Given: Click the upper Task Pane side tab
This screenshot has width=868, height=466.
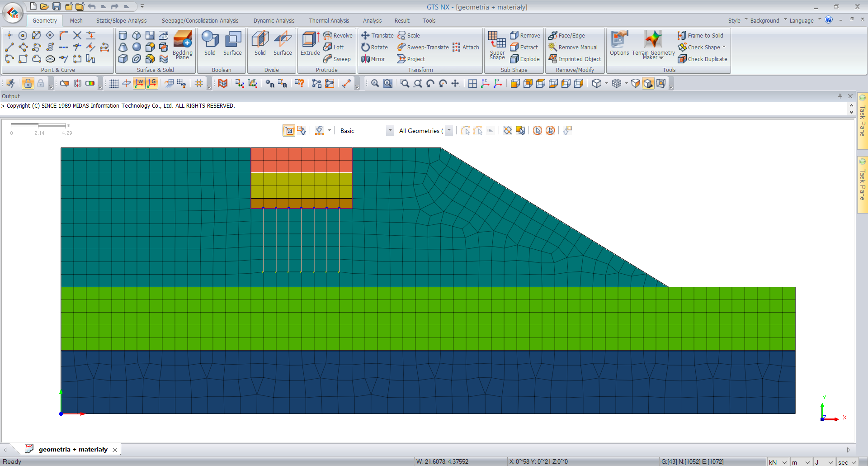Looking at the screenshot, I should tap(862, 120).
